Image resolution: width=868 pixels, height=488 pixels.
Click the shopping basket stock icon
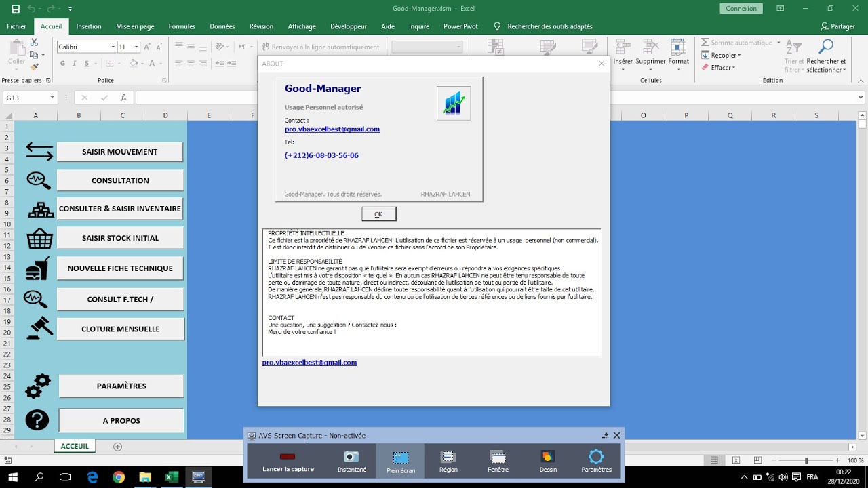tap(39, 239)
